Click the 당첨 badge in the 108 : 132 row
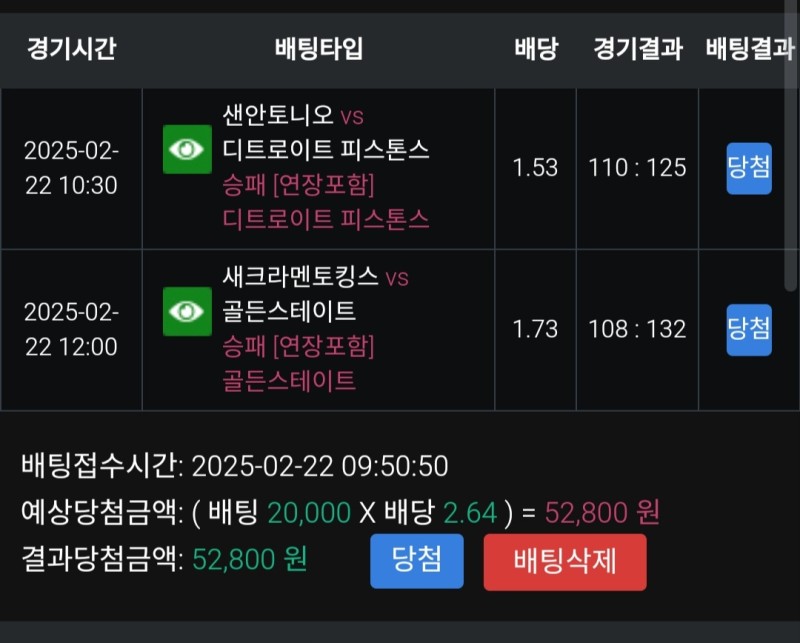The height and width of the screenshot is (643, 800). [748, 329]
